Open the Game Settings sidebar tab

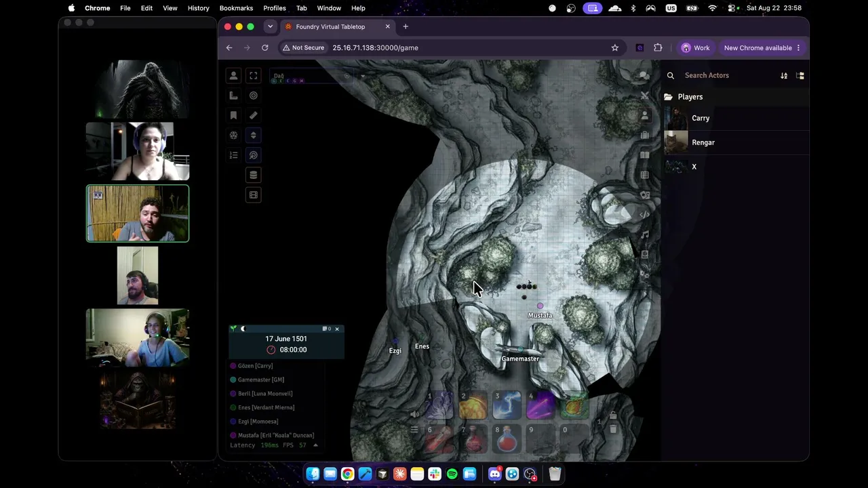[x=645, y=274]
